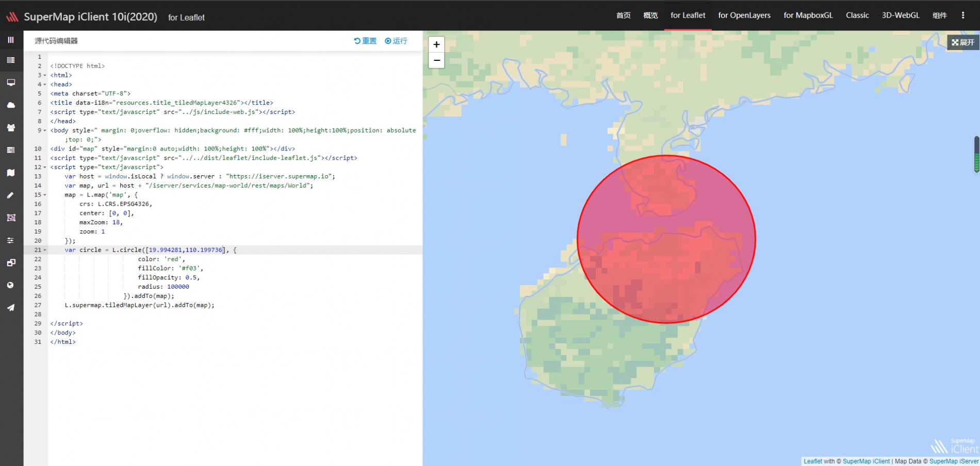980x466 pixels.
Task: Open the desktop monitor sidebar icon
Action: point(11,82)
